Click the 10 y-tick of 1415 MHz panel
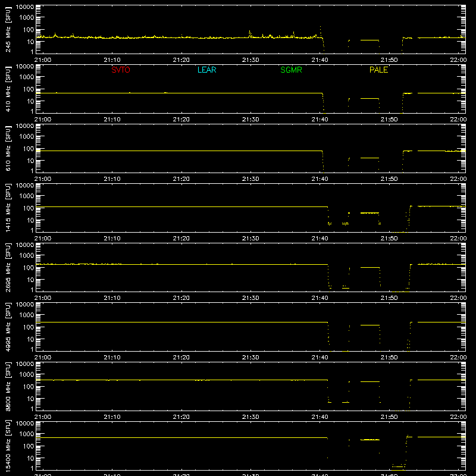Image resolution: width=476 pixels, height=476 pixels. click(30, 220)
